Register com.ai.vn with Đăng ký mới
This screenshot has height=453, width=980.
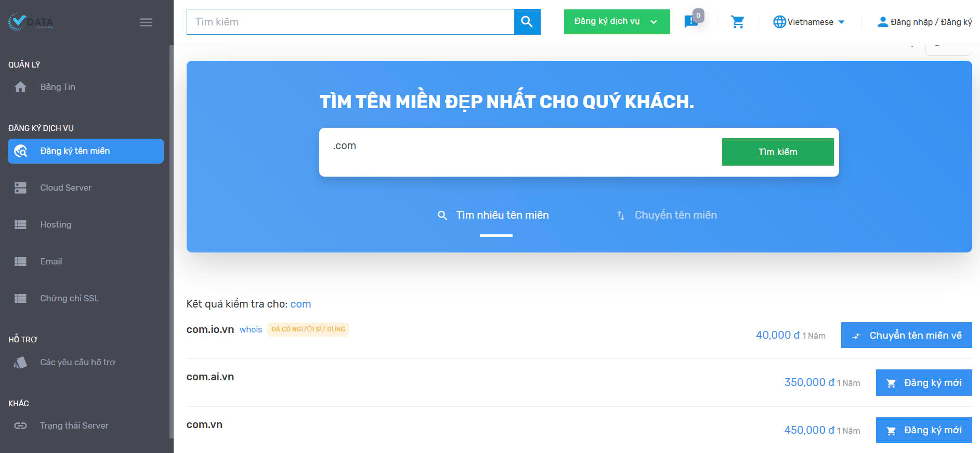pos(924,383)
